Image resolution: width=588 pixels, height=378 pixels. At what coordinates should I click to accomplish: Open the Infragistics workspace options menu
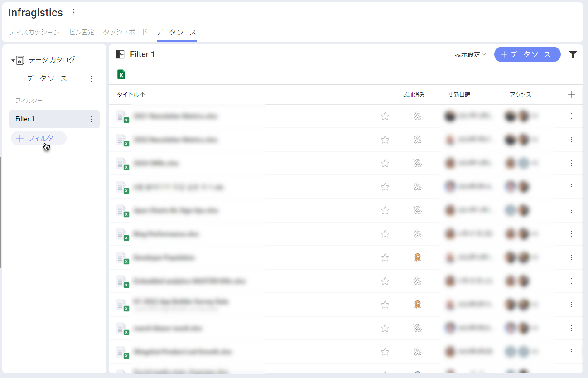click(x=74, y=12)
